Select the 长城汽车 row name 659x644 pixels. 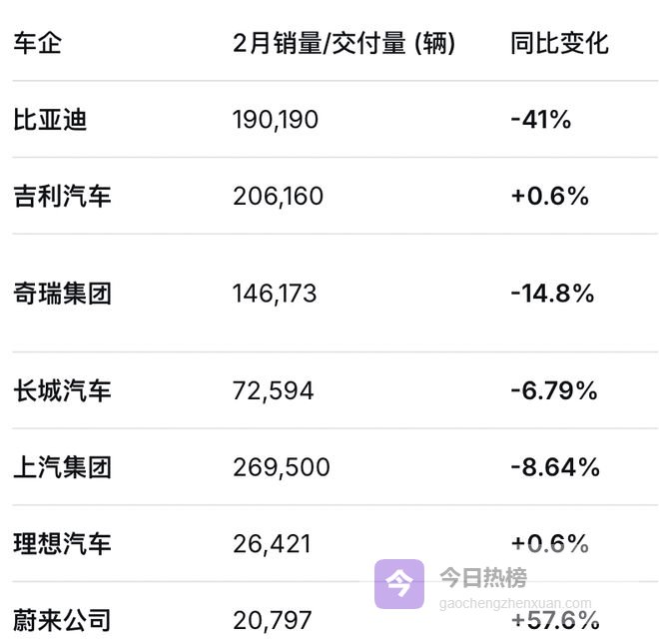[62, 390]
